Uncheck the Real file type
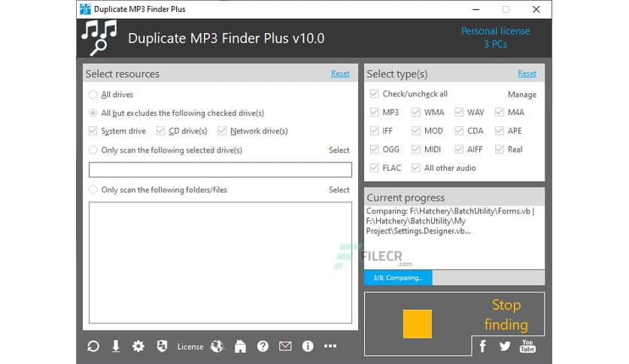The width and height of the screenshot is (629, 364). tap(500, 149)
